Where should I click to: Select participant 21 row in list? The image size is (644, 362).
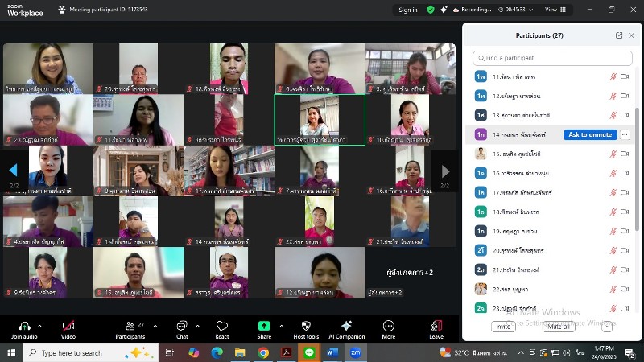tap(551, 269)
